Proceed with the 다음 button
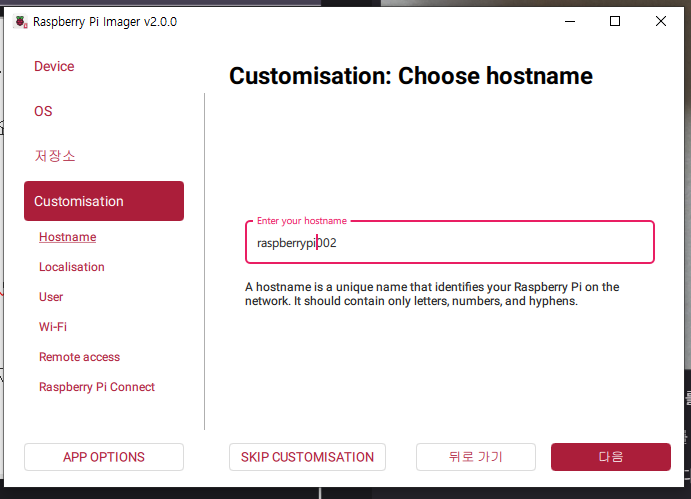The image size is (691, 499). [611, 457]
